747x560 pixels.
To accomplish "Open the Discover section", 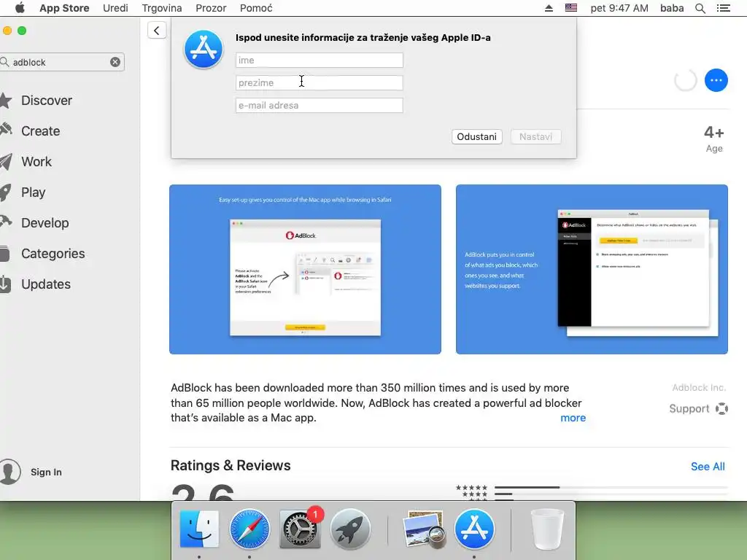I will point(47,101).
